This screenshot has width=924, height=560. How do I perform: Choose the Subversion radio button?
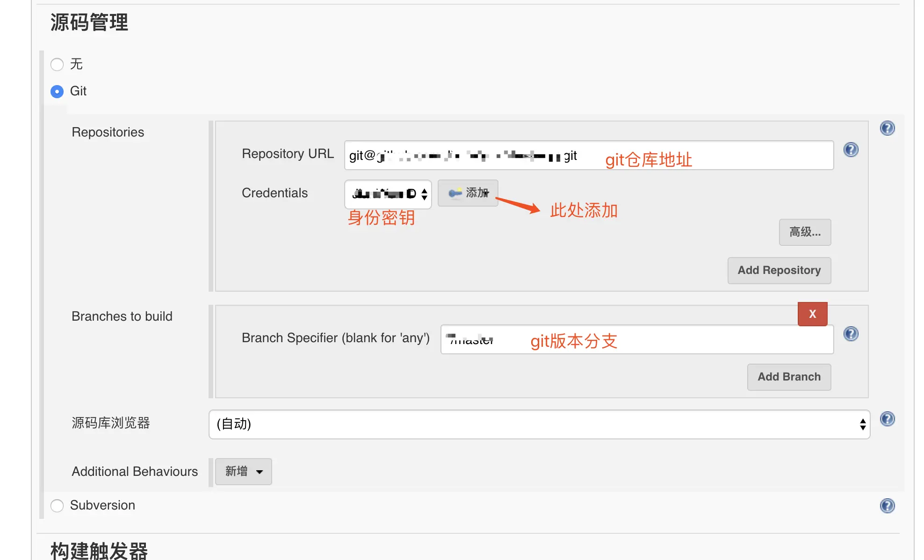[57, 506]
